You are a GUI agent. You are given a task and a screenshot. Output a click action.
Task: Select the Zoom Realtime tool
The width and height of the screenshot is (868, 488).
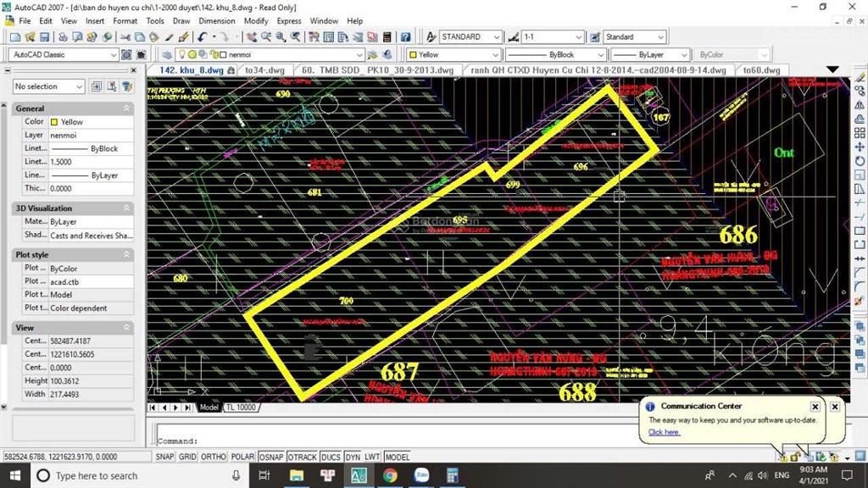266,37
